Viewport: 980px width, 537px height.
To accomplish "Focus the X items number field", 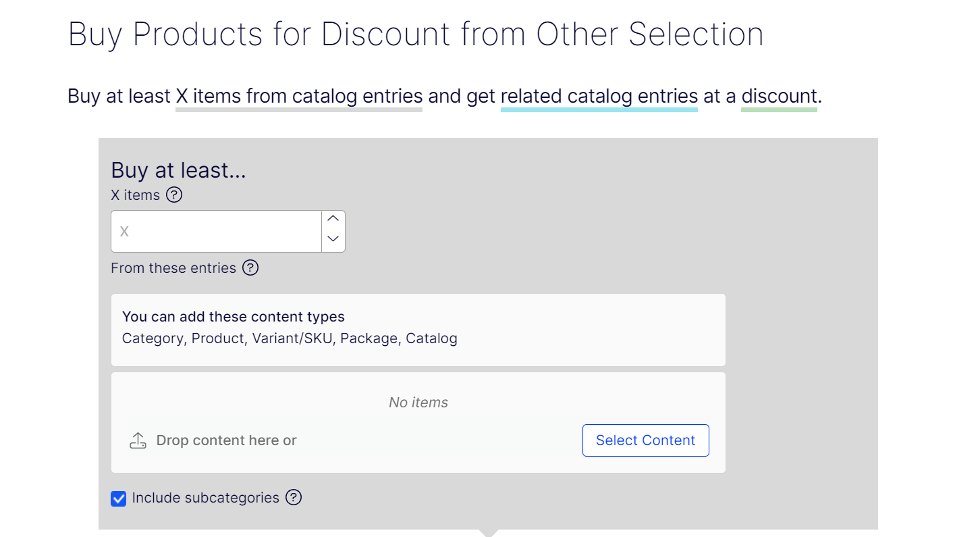I will pyautogui.click(x=216, y=231).
